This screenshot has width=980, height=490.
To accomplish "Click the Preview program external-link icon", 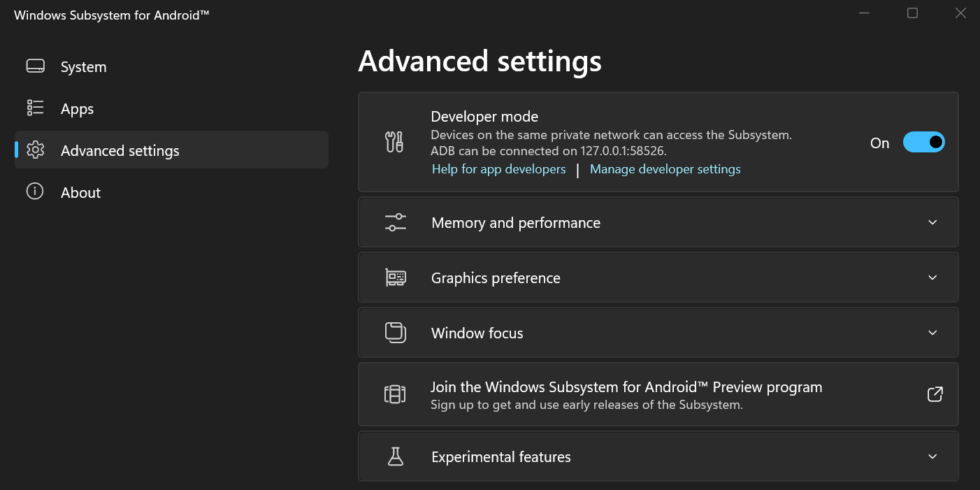I will (935, 394).
